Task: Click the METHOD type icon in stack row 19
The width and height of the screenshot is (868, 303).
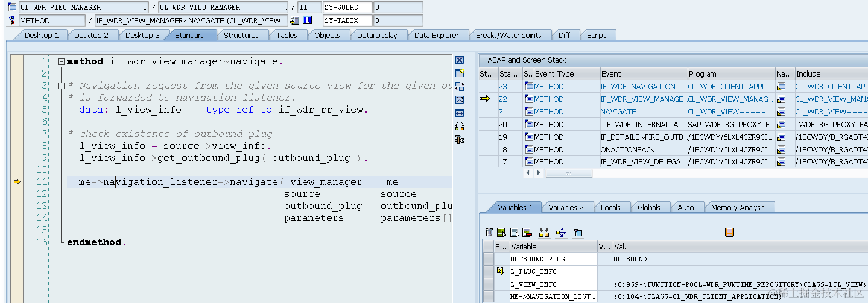Action: click(528, 137)
